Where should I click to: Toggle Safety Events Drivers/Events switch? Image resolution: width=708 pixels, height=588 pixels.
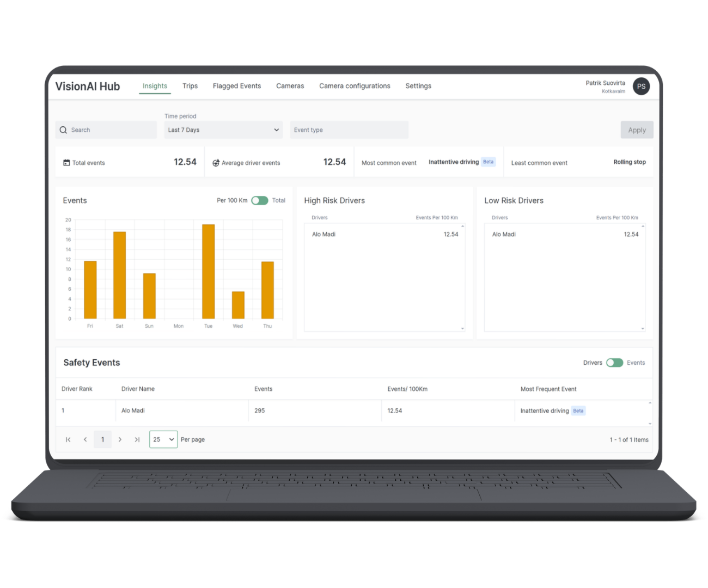[x=614, y=363]
